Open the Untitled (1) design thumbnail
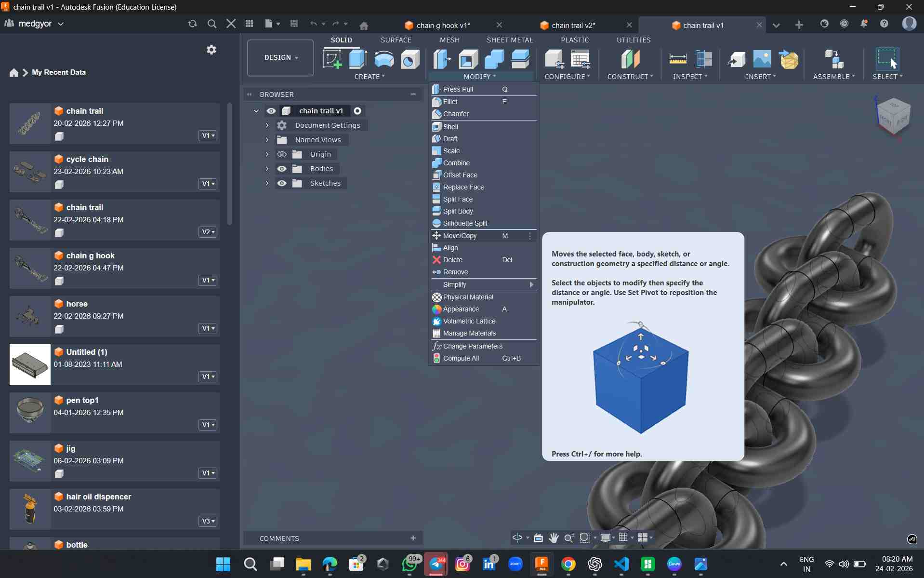 (x=30, y=364)
